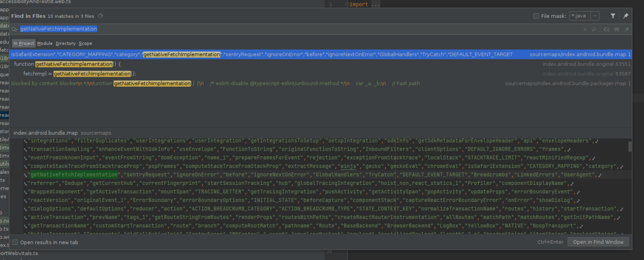Pin the Find in Files window
This screenshot has height=260, width=644.
tap(626, 16)
